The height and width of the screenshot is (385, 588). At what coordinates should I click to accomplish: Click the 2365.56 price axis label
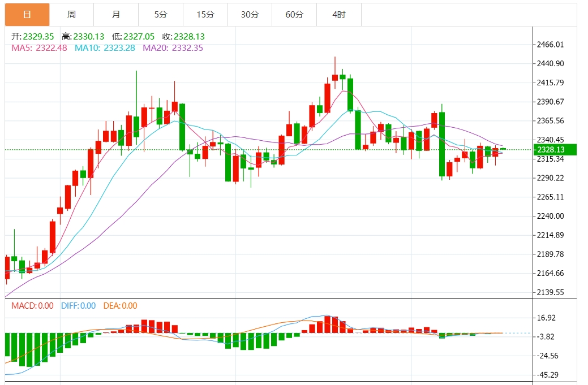pyautogui.click(x=550, y=120)
